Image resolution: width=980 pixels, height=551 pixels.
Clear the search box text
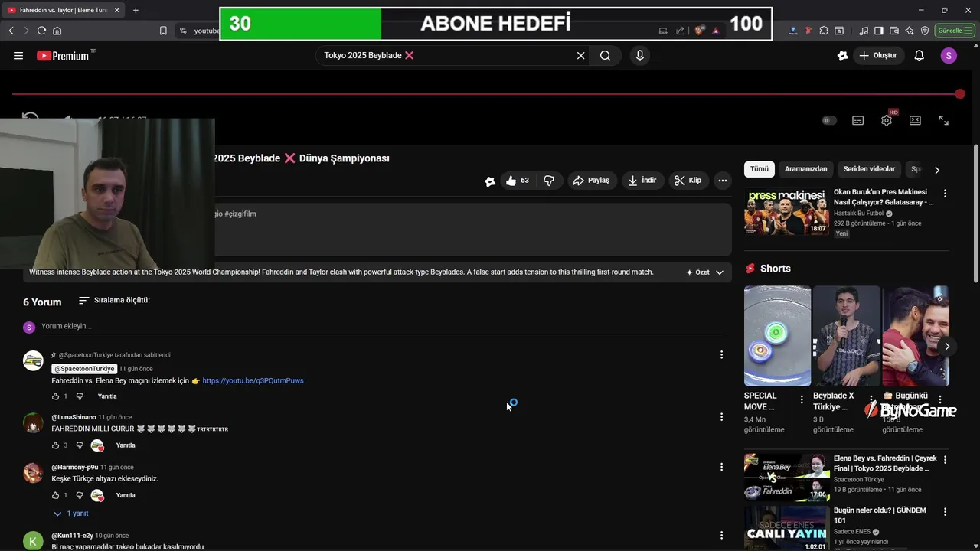coord(580,55)
